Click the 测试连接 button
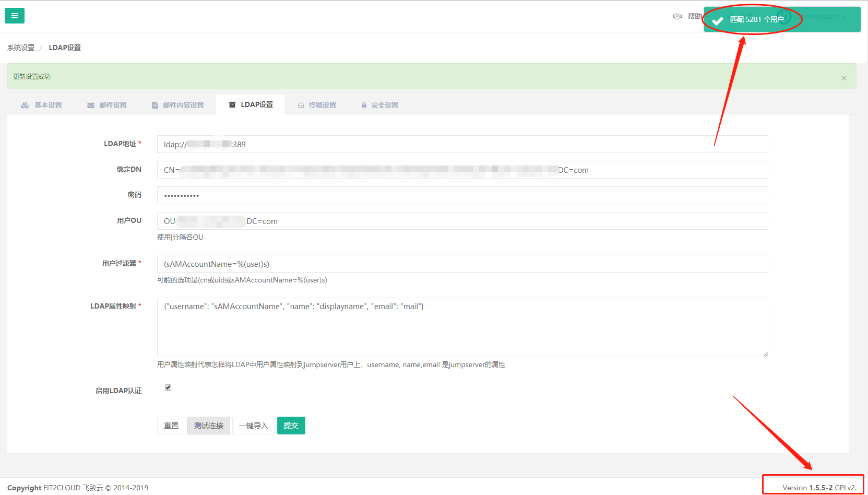 209,426
